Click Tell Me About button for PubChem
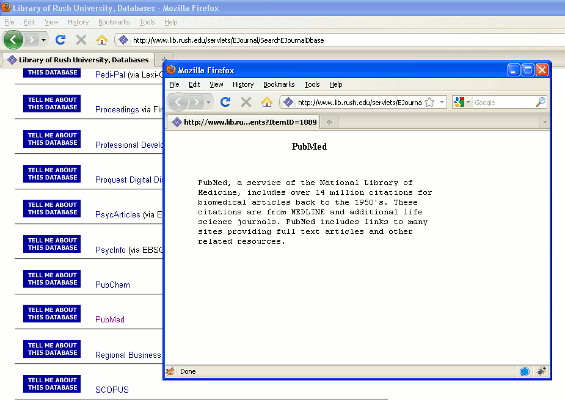Viewport: 565px width, 400px height. 52,279
